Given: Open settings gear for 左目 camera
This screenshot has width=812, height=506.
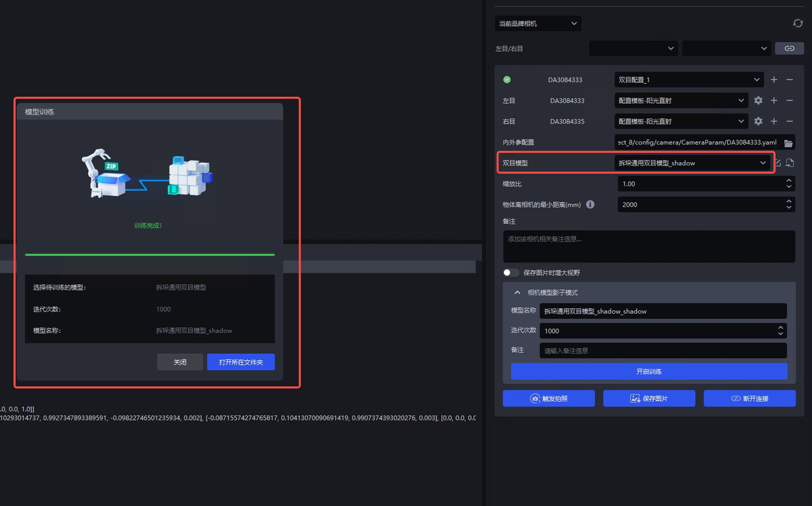Looking at the screenshot, I should (x=758, y=101).
